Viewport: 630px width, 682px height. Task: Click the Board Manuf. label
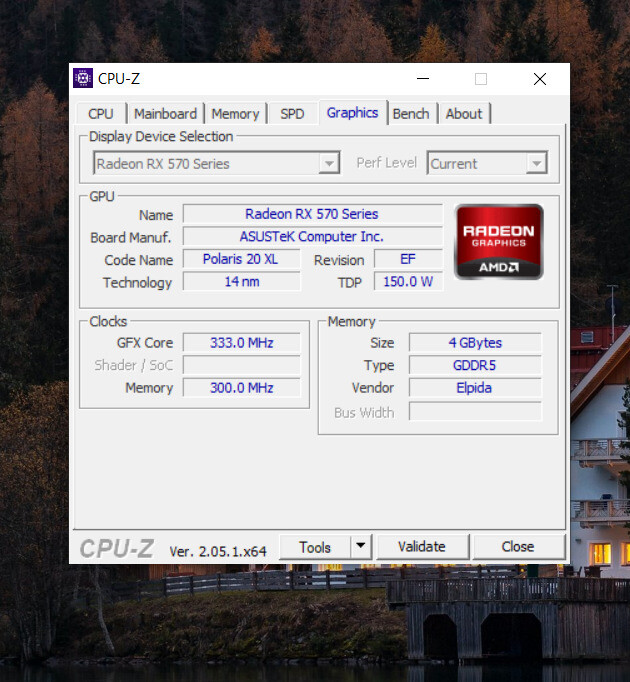click(x=131, y=237)
